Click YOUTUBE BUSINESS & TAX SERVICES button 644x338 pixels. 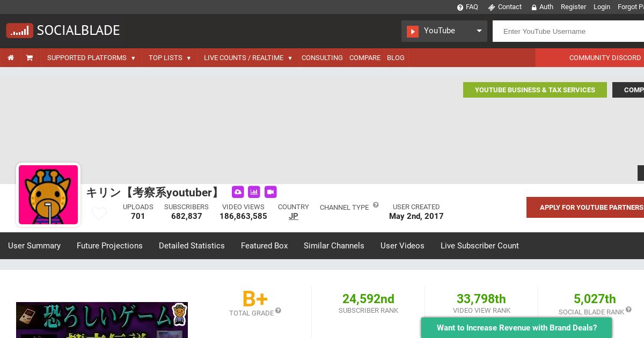click(535, 90)
